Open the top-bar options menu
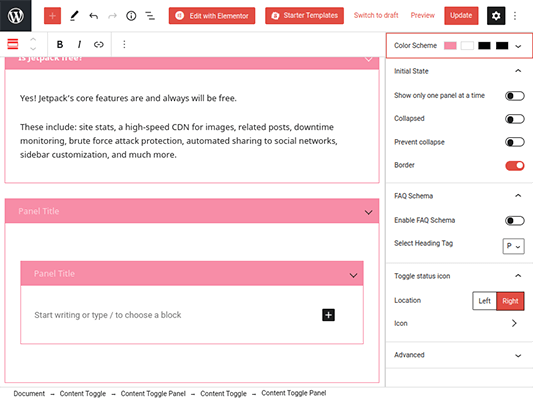 [x=515, y=16]
